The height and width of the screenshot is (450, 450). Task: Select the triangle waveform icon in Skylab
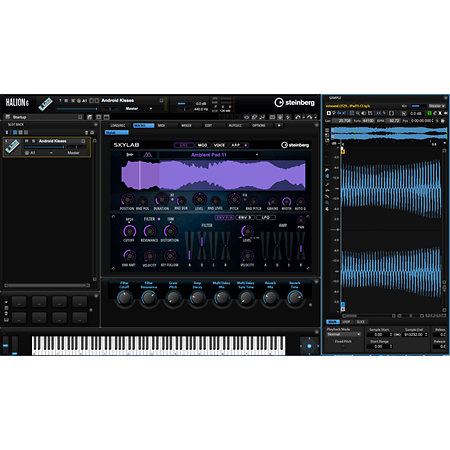pyautogui.click(x=147, y=155)
